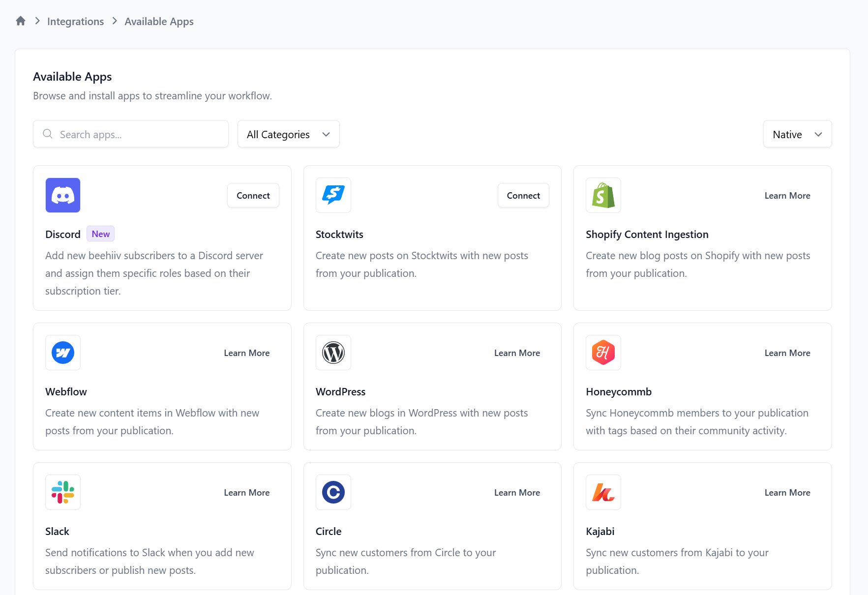Connect the Discord integration
This screenshot has width=868, height=595.
(253, 195)
